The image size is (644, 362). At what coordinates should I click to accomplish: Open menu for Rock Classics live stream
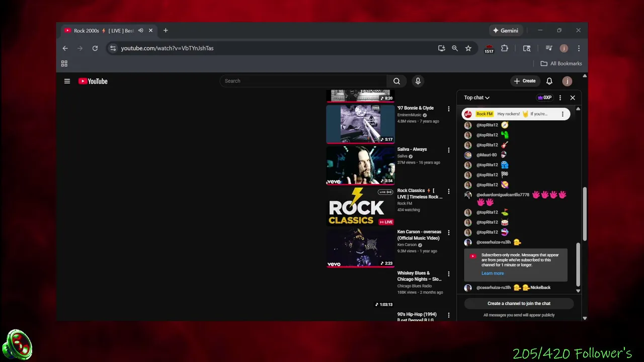coord(449,191)
